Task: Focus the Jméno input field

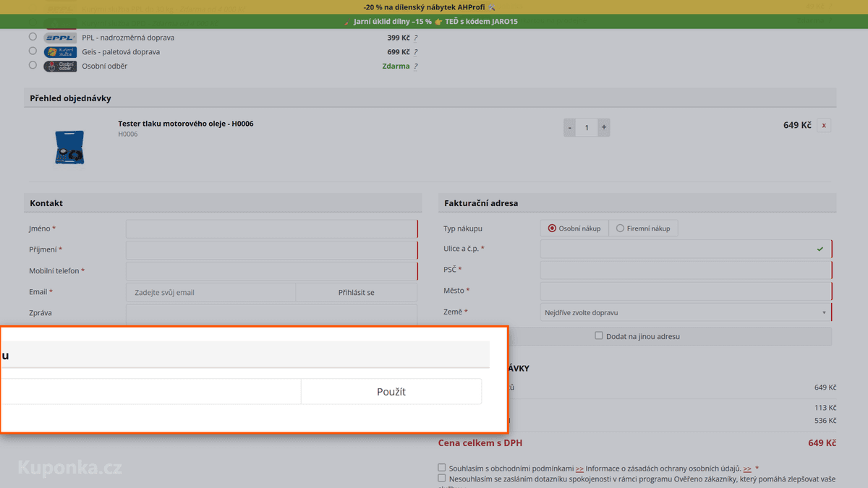Action: coord(272,229)
